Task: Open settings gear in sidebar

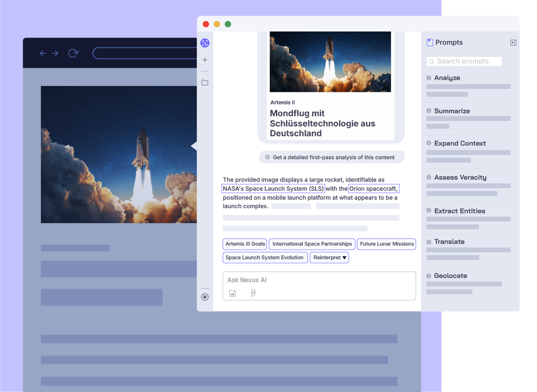Action: click(205, 297)
